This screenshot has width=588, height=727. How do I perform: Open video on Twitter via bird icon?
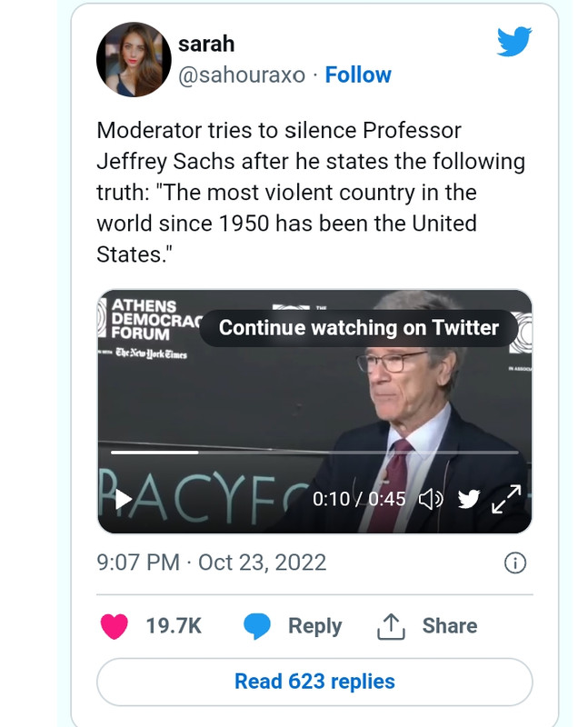[x=468, y=499]
